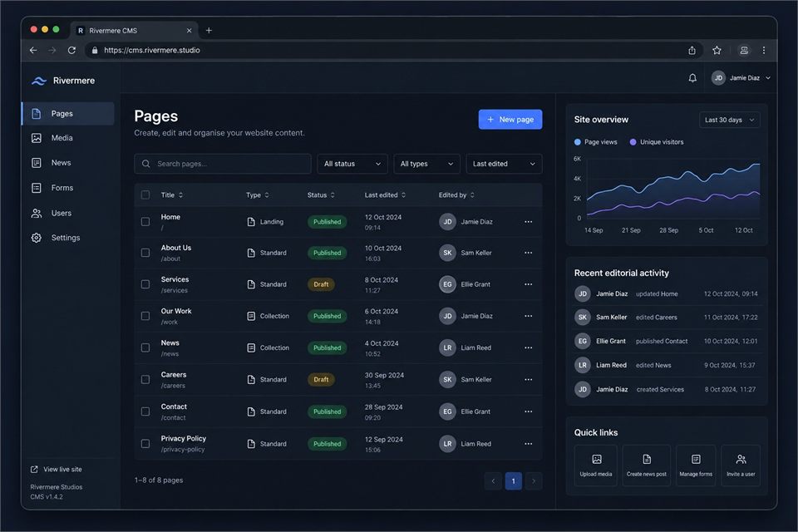
Task: Open row actions menu for Home page
Action: click(x=529, y=221)
